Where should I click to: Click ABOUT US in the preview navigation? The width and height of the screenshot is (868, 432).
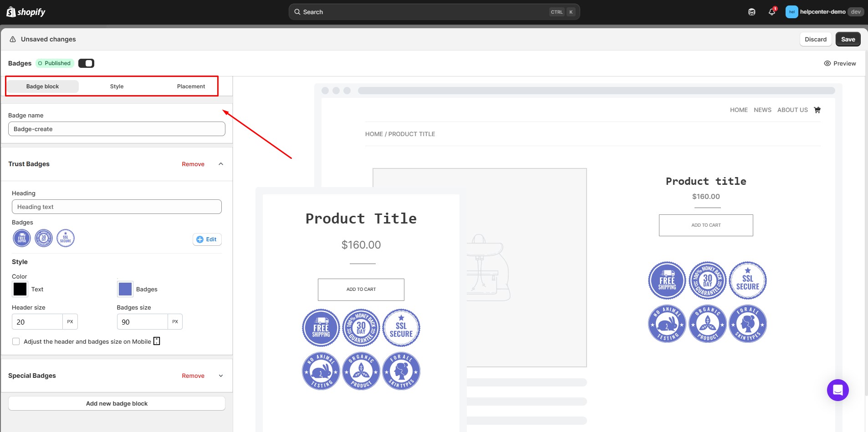[x=792, y=110]
